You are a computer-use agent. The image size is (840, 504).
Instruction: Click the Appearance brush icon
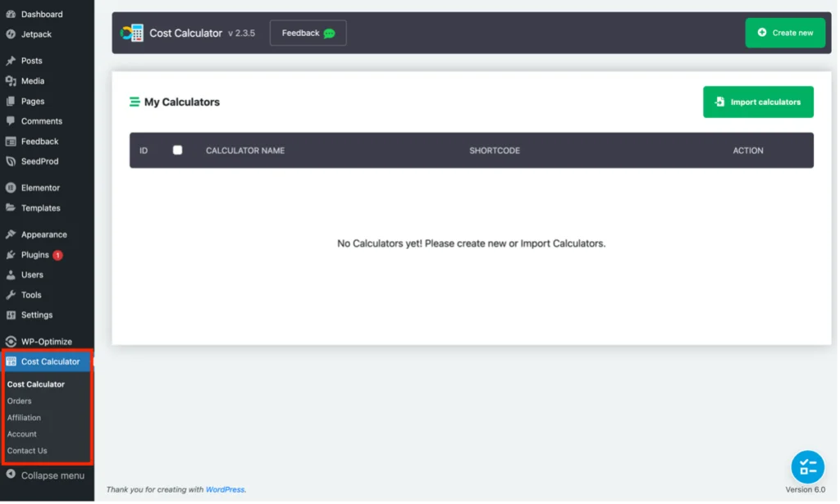point(11,235)
